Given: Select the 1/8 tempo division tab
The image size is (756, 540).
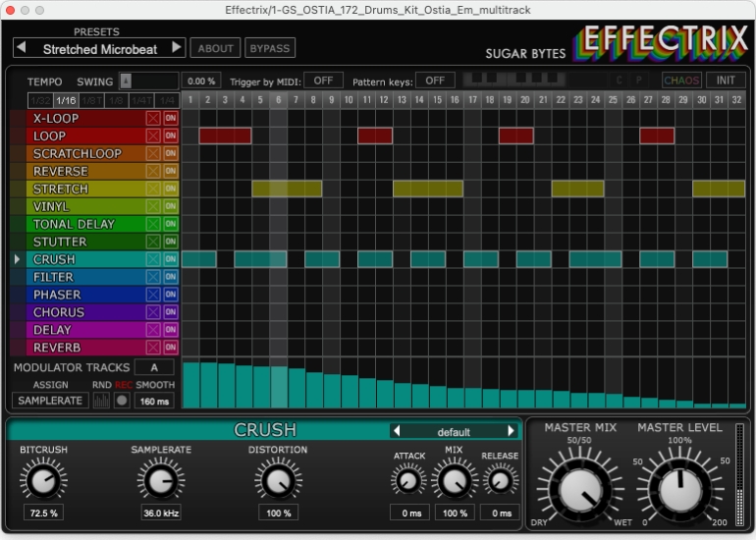Looking at the screenshot, I should (x=118, y=99).
